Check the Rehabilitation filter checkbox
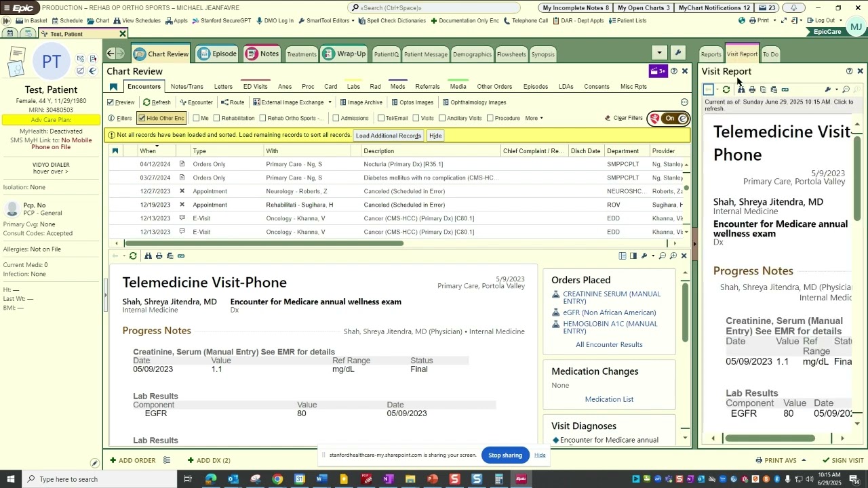The height and width of the screenshot is (488, 868). 216,119
